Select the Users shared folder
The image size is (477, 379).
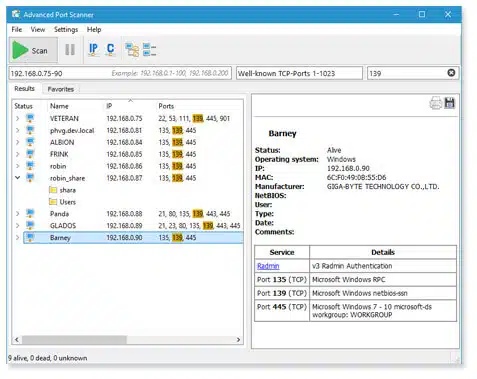click(68, 202)
